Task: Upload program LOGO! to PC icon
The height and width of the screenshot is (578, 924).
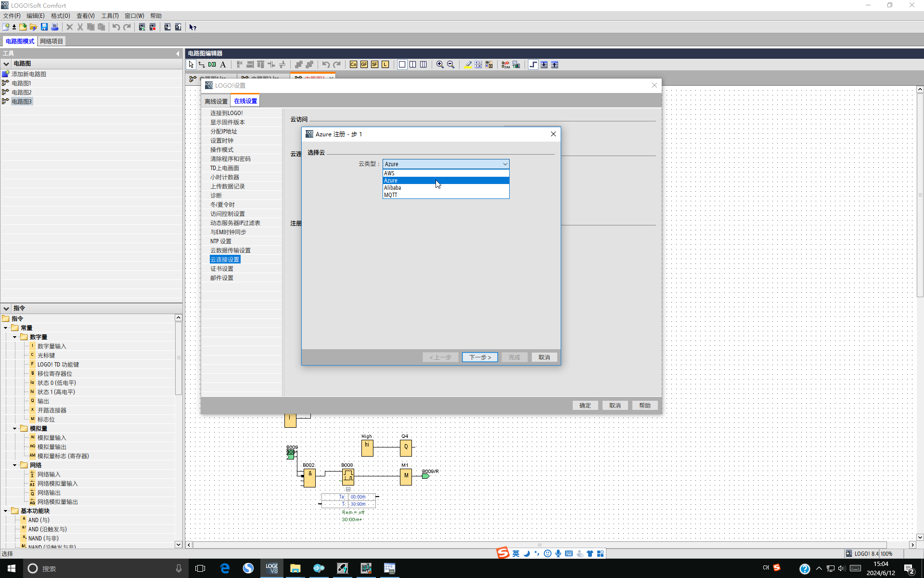Action: (x=178, y=27)
